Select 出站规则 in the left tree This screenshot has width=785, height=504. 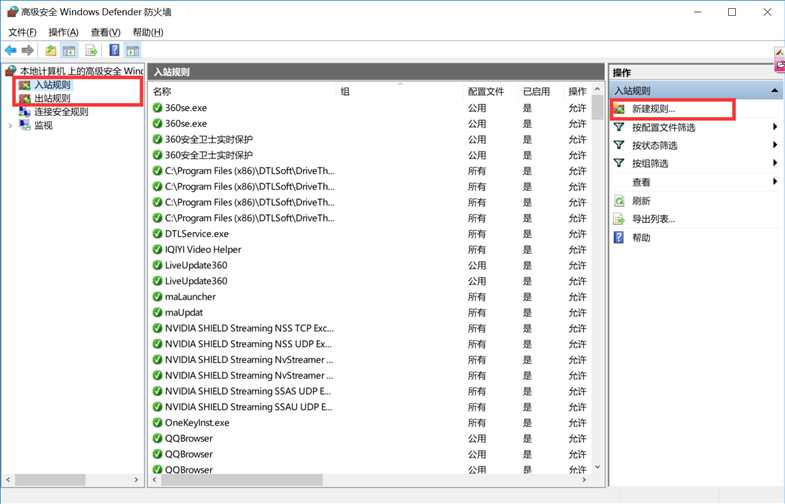tap(53, 98)
